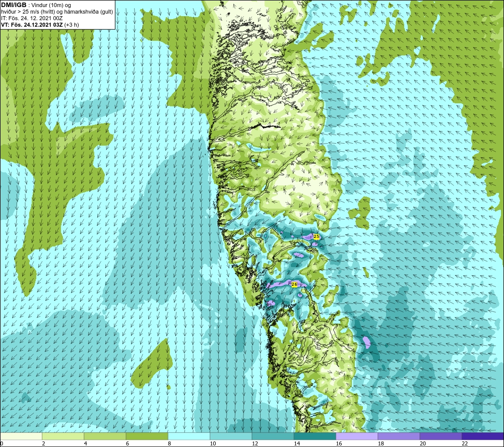Click the scale label '8'
Screen dimensions: 504x447
pos(169,443)
